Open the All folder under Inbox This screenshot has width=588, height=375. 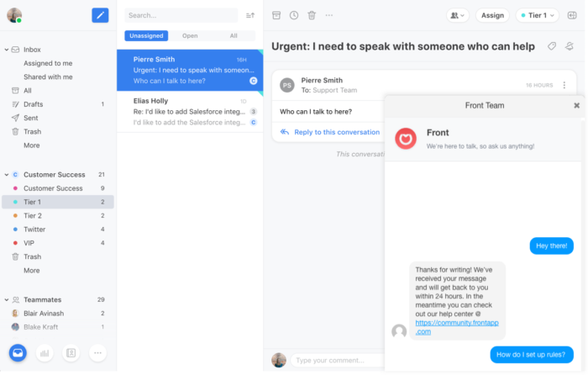coord(28,91)
